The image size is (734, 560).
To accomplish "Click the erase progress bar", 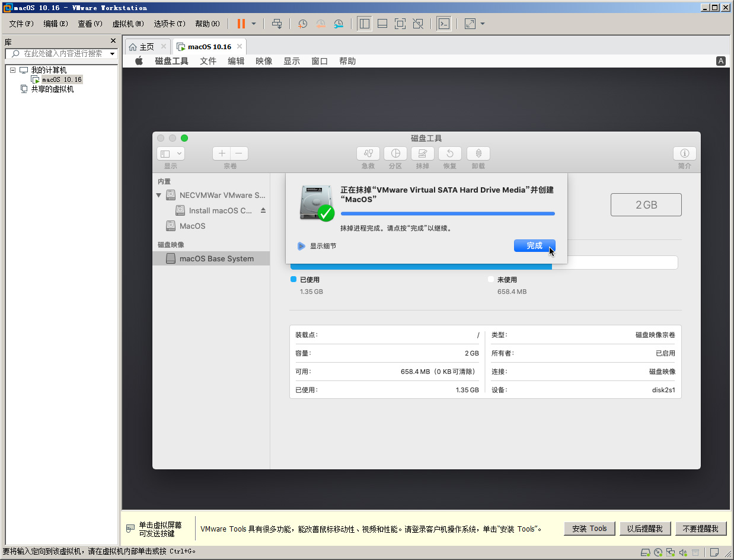I will [448, 213].
